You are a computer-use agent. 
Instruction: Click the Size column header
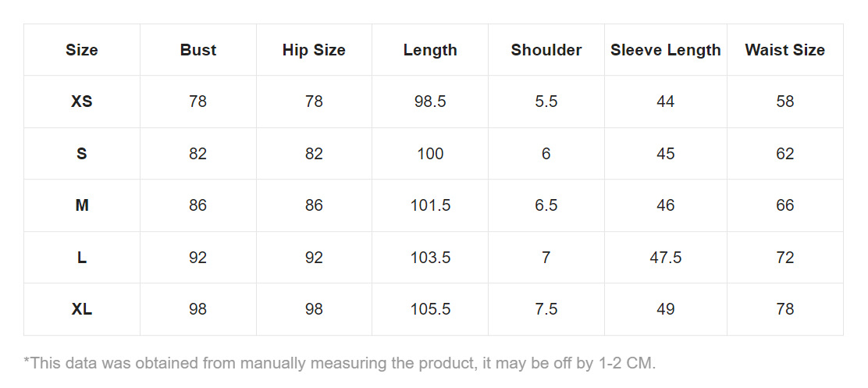point(82,50)
